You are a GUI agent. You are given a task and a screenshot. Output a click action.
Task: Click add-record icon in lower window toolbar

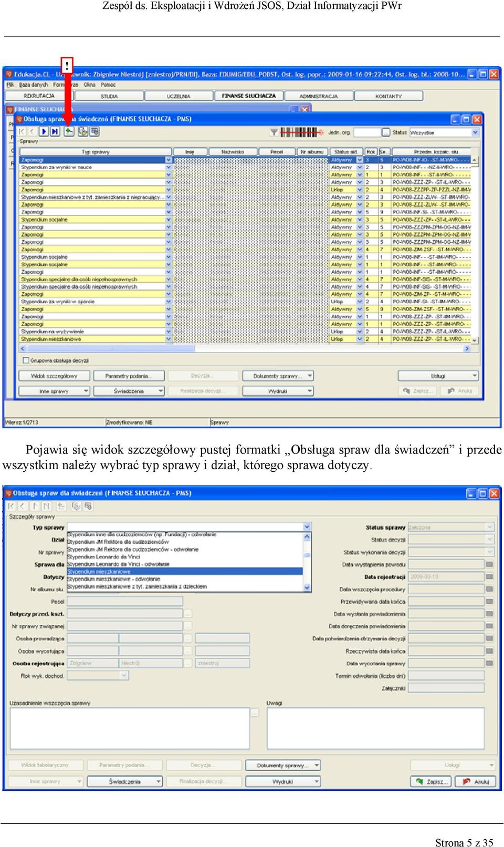[x=61, y=506]
